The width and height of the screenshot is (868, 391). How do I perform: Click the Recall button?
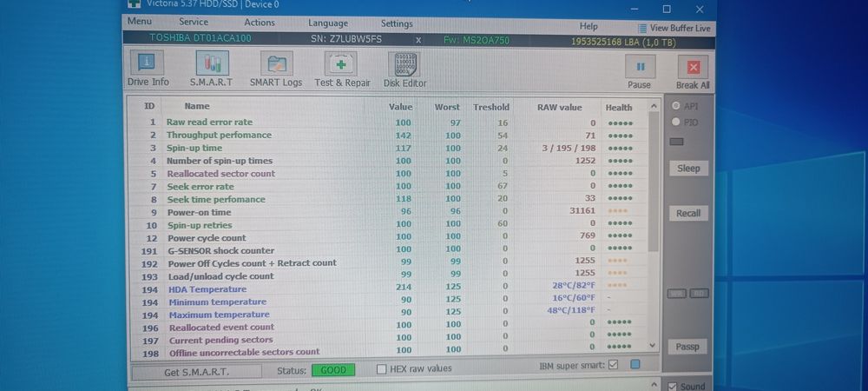coord(688,213)
